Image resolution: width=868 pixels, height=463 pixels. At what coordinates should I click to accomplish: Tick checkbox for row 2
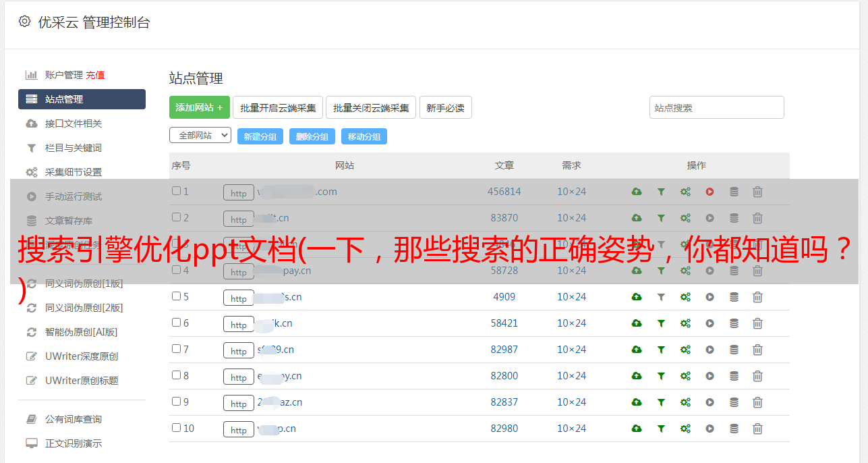click(176, 217)
